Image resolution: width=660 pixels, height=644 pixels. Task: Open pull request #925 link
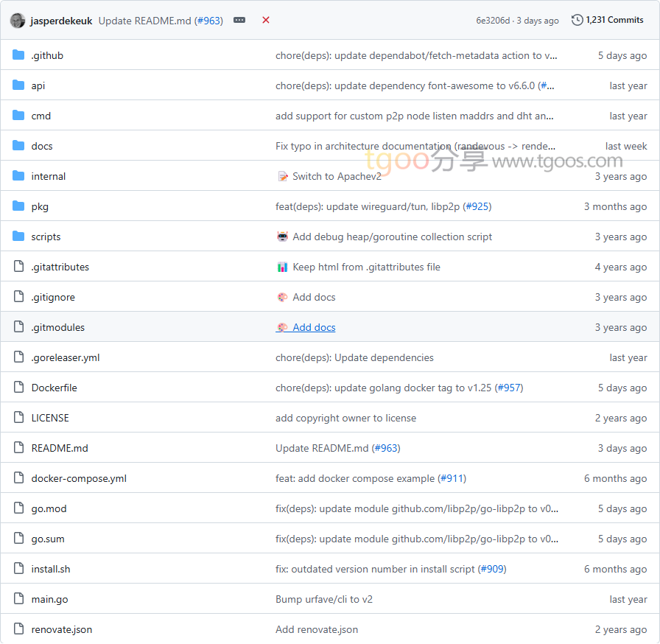tap(477, 206)
